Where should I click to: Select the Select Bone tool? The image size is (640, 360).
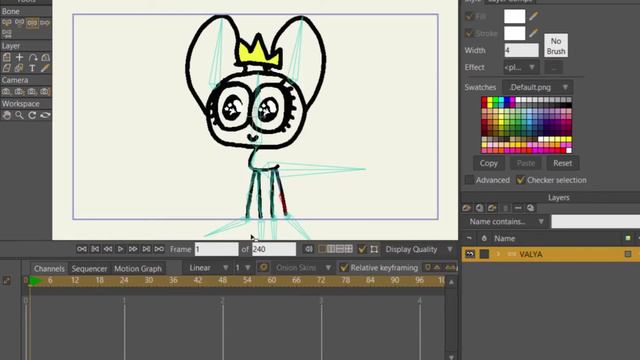click(7, 23)
